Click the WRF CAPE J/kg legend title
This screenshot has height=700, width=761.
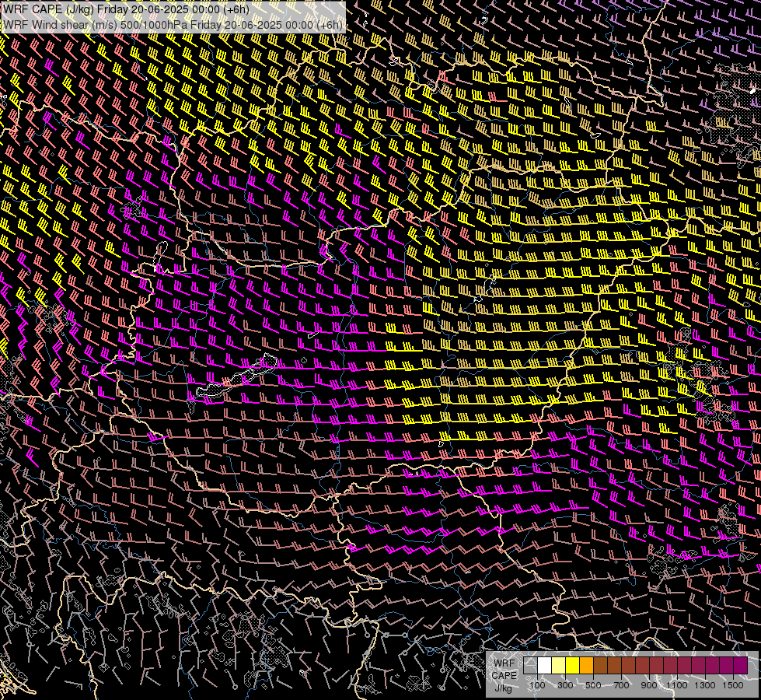point(504,676)
